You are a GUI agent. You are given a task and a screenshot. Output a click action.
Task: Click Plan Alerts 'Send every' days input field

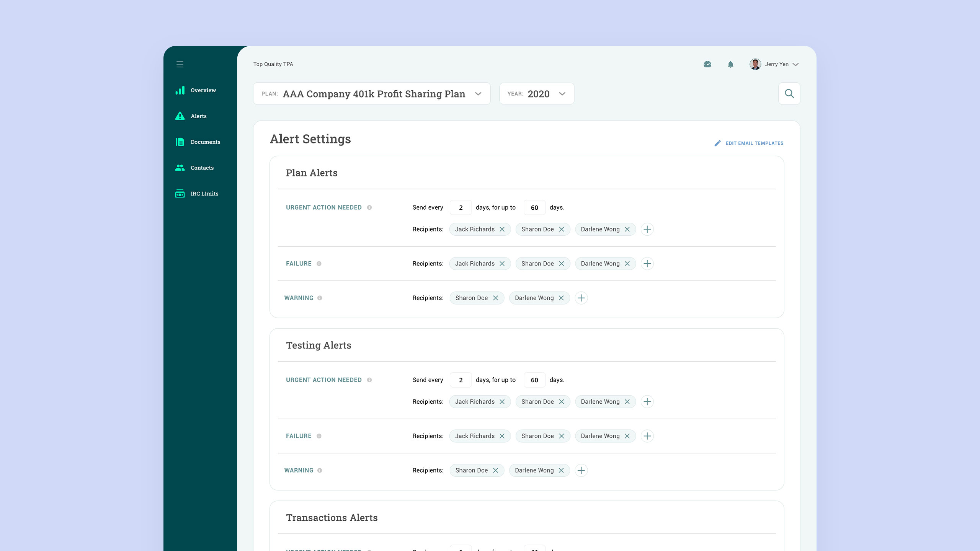click(461, 207)
